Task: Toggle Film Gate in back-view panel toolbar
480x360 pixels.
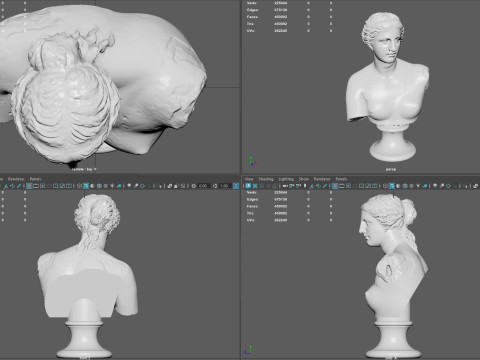Action: point(36,186)
